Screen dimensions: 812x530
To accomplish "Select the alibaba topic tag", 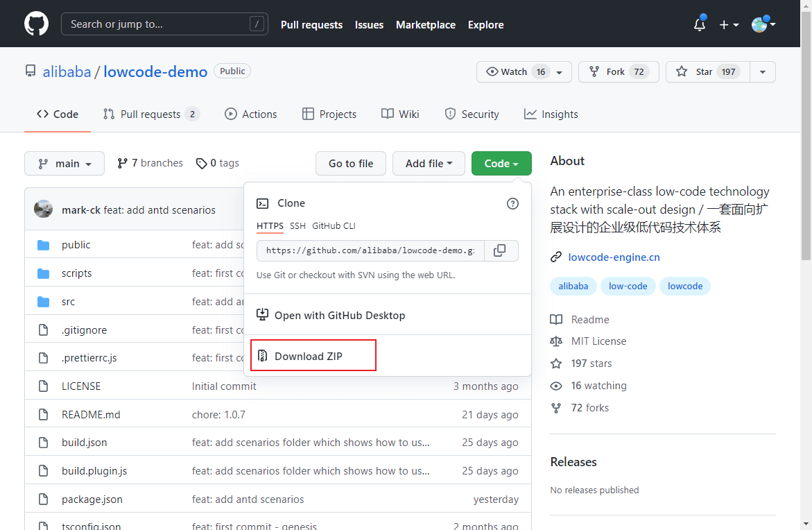I will click(573, 286).
